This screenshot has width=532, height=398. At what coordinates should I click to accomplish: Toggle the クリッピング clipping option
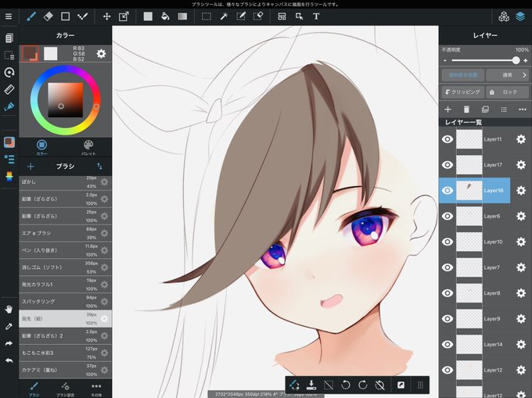click(463, 91)
